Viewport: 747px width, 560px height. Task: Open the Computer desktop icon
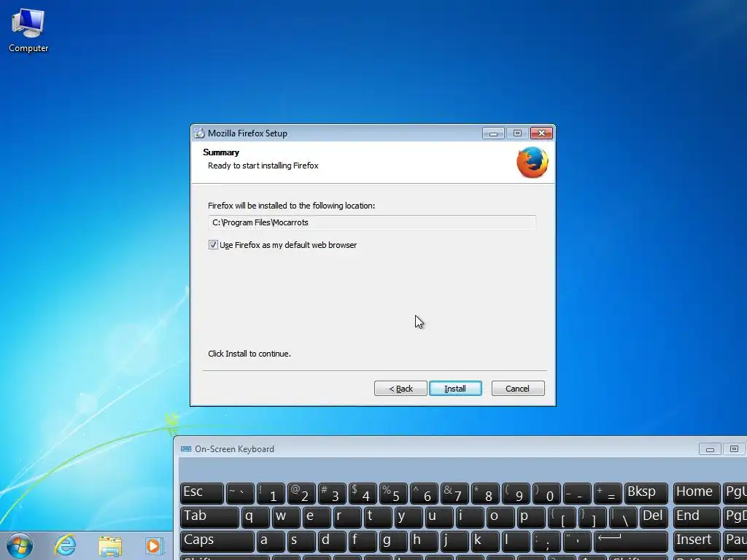[28, 30]
